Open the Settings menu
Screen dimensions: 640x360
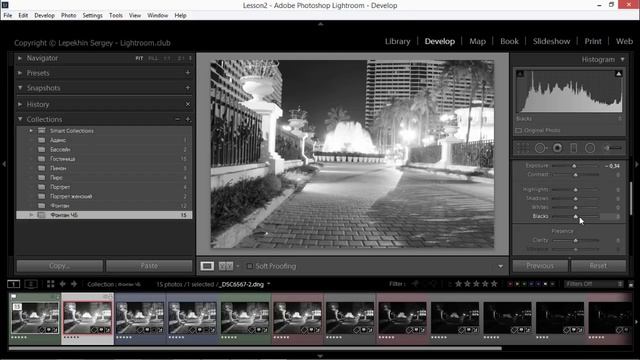click(93, 16)
